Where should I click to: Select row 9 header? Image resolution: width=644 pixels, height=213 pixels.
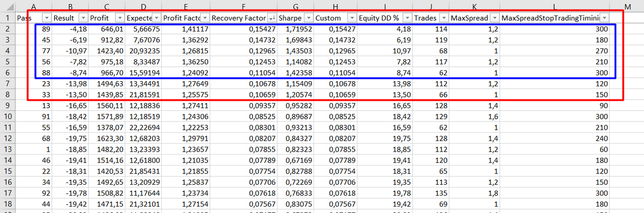click(7, 105)
